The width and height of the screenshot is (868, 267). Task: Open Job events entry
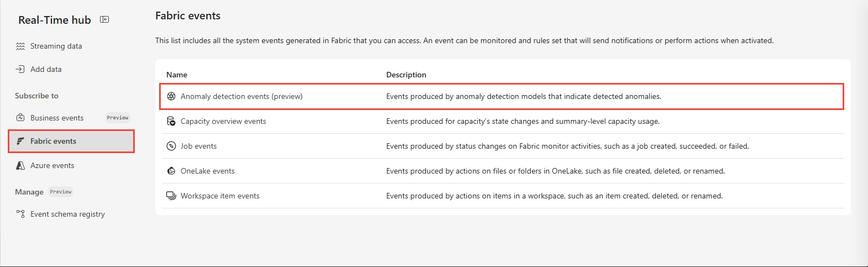point(198,146)
